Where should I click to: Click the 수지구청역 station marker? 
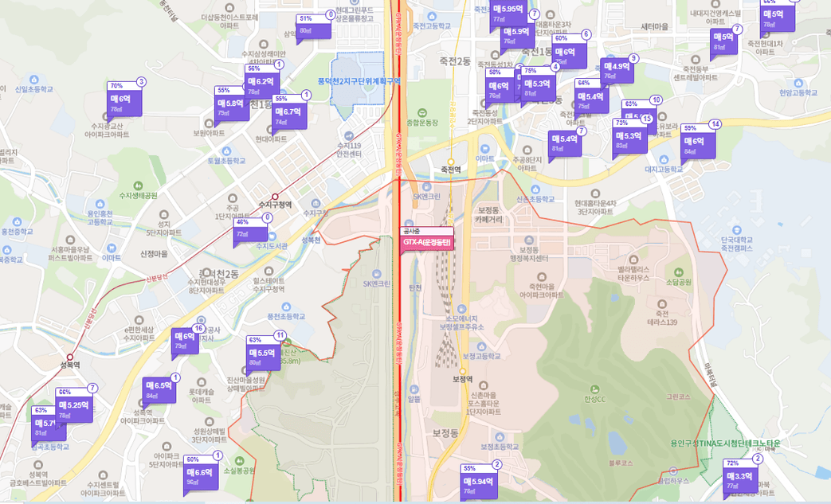[x=275, y=197]
